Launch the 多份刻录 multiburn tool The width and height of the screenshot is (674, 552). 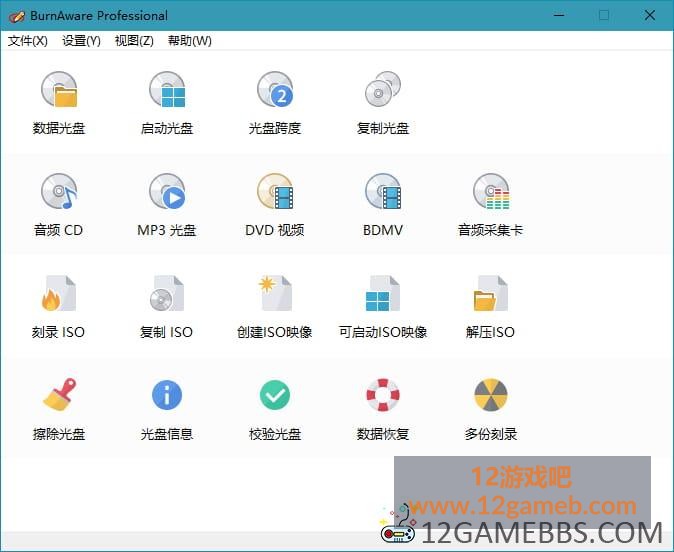coord(490,409)
